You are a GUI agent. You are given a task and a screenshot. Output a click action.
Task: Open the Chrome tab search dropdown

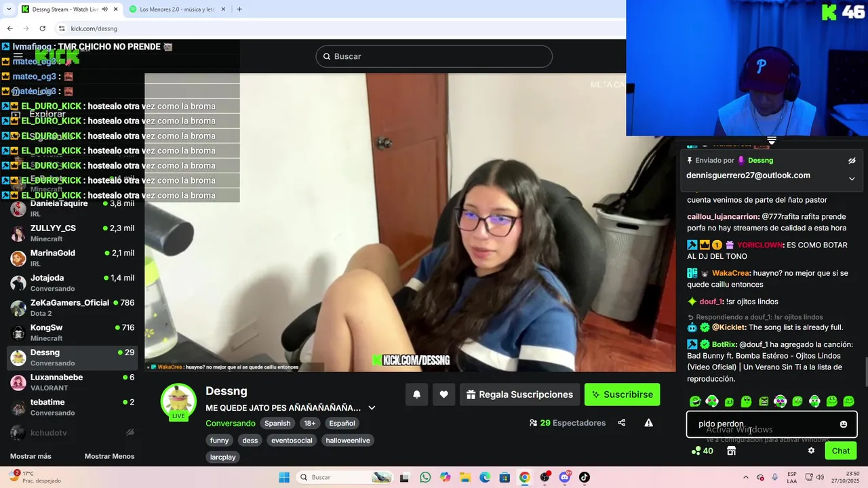pos(9,9)
